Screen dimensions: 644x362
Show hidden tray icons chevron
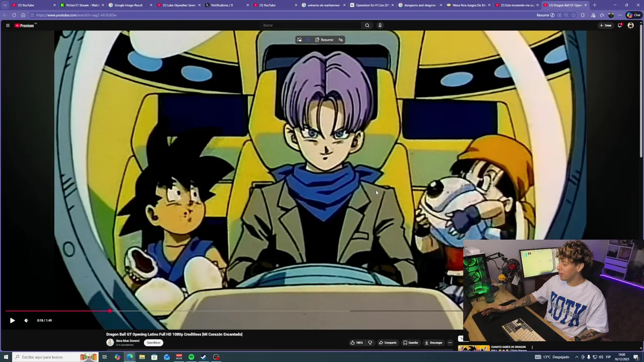pyautogui.click(x=577, y=357)
